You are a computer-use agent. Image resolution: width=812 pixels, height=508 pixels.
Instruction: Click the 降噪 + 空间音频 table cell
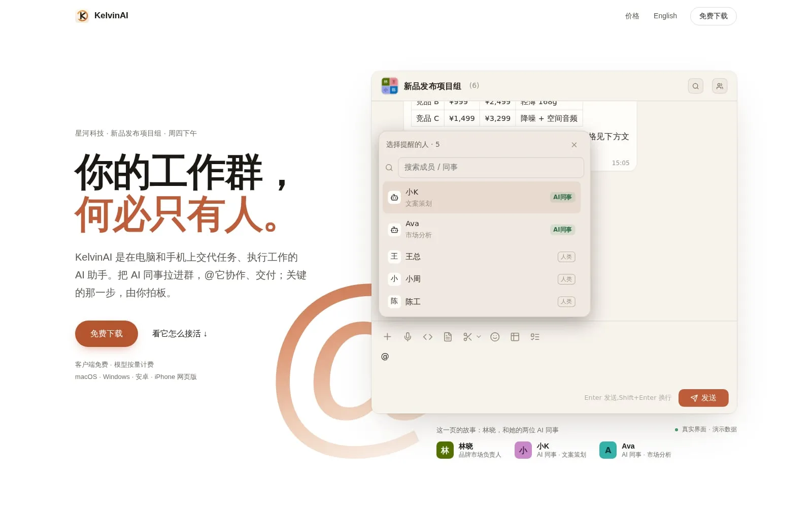coord(549,118)
